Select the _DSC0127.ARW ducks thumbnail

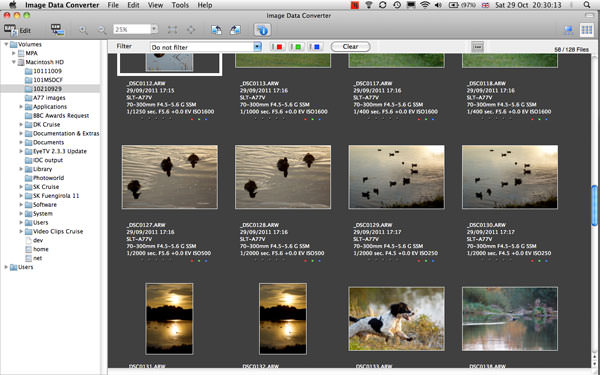[170, 177]
